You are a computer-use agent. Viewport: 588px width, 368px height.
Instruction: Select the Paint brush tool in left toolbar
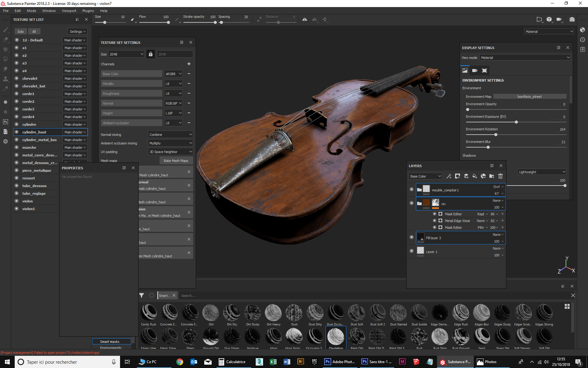coord(5,30)
